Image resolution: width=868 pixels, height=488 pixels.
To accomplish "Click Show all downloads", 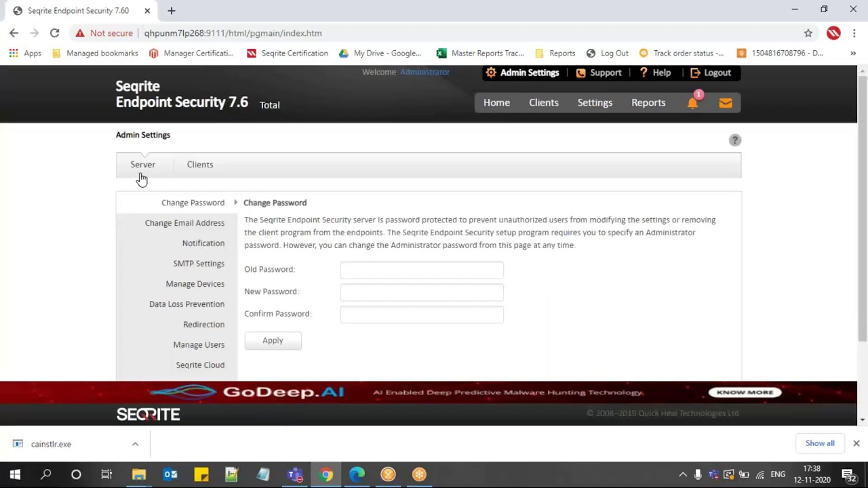I will [820, 443].
